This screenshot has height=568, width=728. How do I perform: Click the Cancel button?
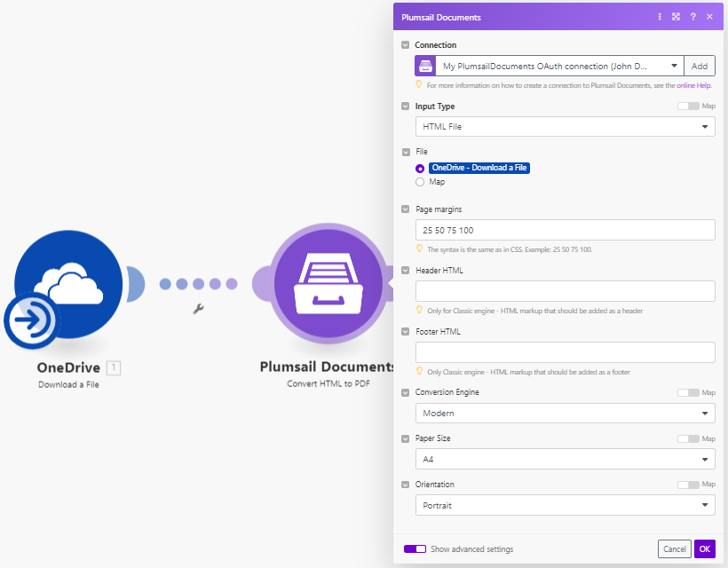pyautogui.click(x=675, y=549)
